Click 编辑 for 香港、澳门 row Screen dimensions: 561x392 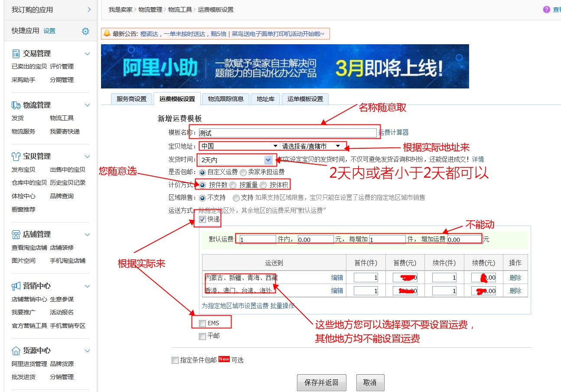click(x=337, y=291)
